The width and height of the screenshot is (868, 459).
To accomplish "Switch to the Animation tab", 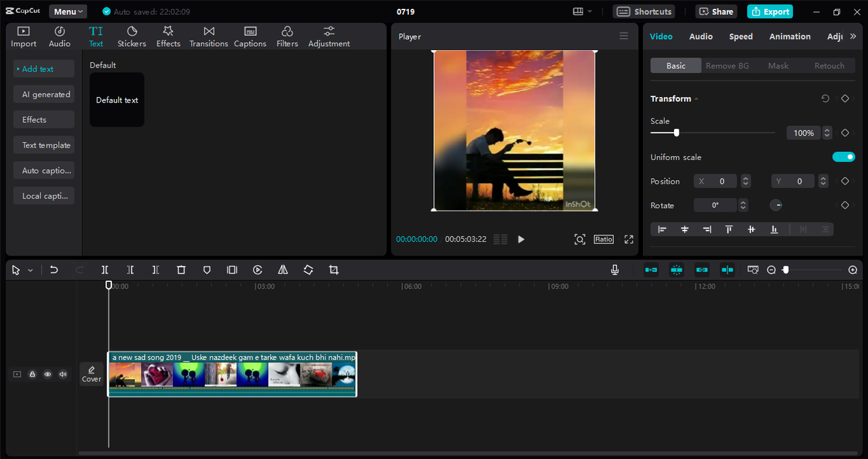I will (790, 37).
